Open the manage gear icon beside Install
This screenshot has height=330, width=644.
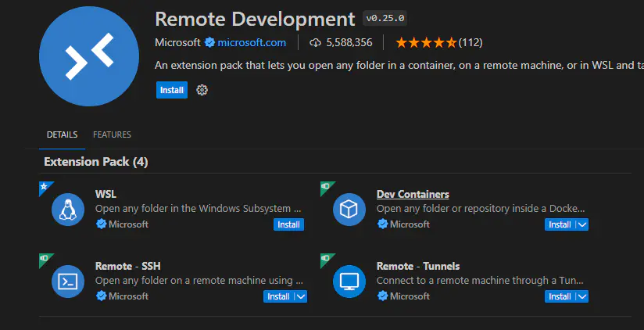pos(202,90)
